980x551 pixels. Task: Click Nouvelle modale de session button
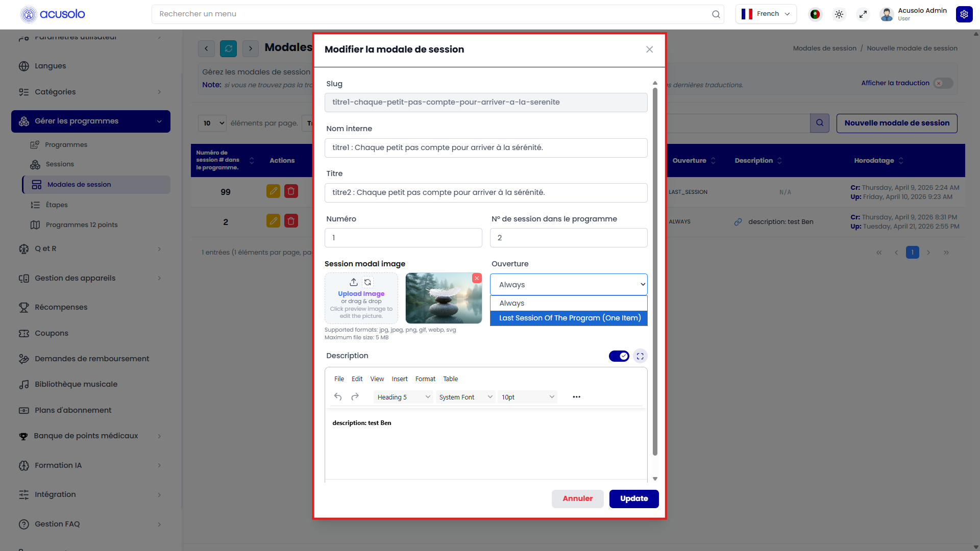point(897,123)
